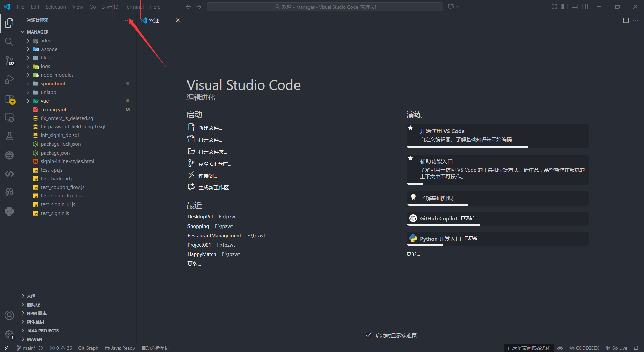Image resolution: width=644 pixels, height=352 pixels.
Task: Split the editor to the right
Action: pos(626,20)
